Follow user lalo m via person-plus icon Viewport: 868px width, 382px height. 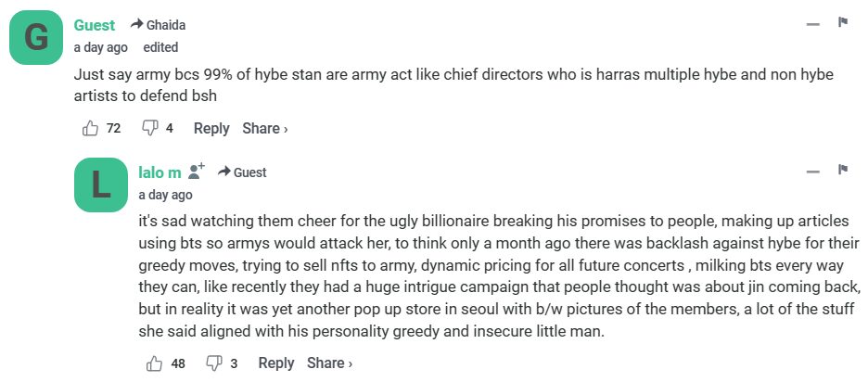(x=197, y=172)
